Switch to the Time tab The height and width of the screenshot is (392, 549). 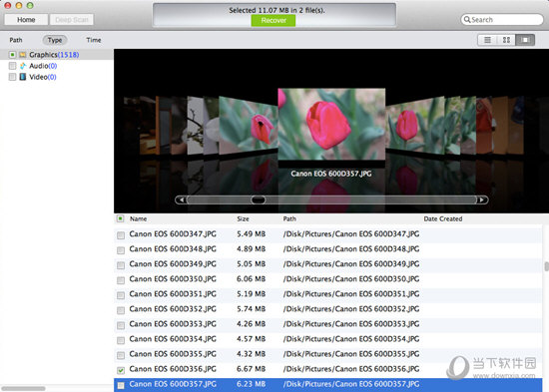(94, 40)
